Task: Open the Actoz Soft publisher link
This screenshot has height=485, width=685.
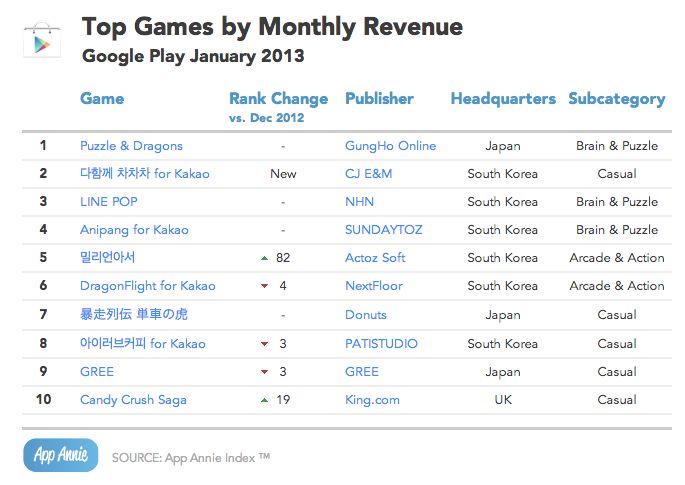Action: [x=375, y=257]
